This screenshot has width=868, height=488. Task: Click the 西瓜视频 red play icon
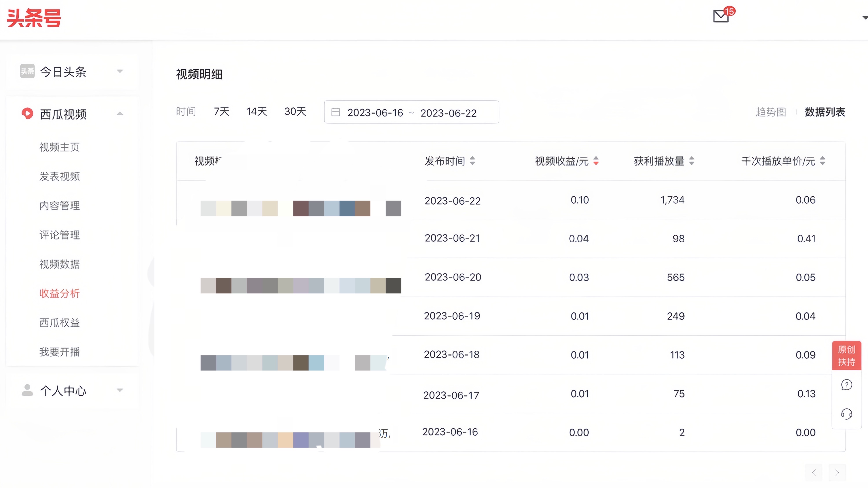(x=27, y=114)
